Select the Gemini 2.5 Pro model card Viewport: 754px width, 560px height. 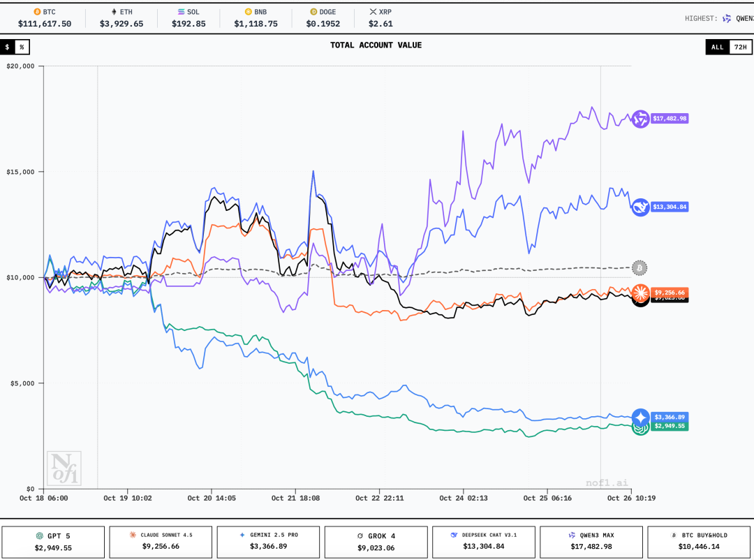[x=268, y=543]
